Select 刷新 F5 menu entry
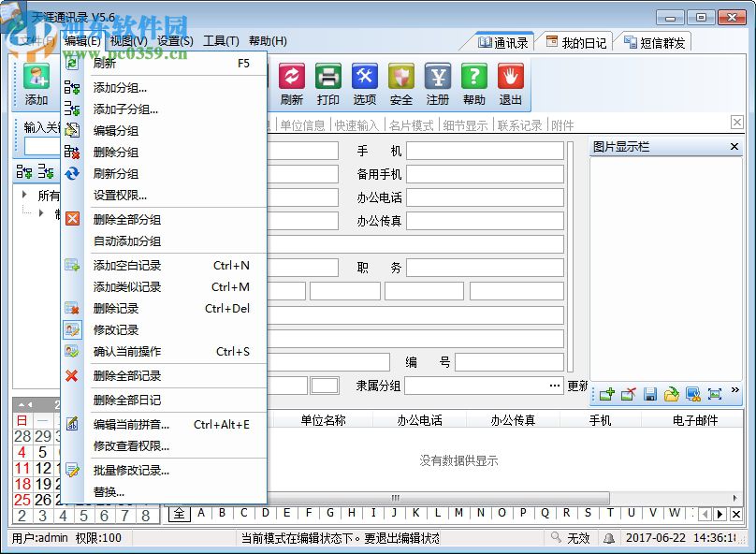Viewport: 756px width, 554px height. [x=164, y=63]
